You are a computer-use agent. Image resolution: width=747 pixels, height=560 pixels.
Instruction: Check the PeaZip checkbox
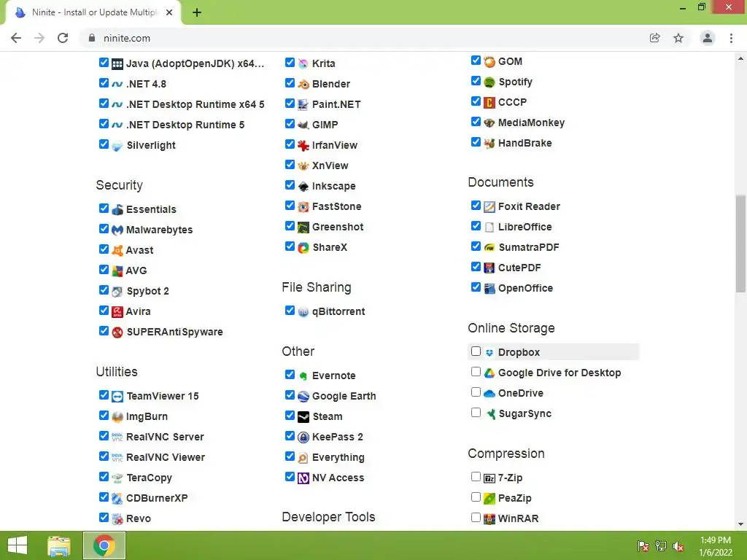476,497
